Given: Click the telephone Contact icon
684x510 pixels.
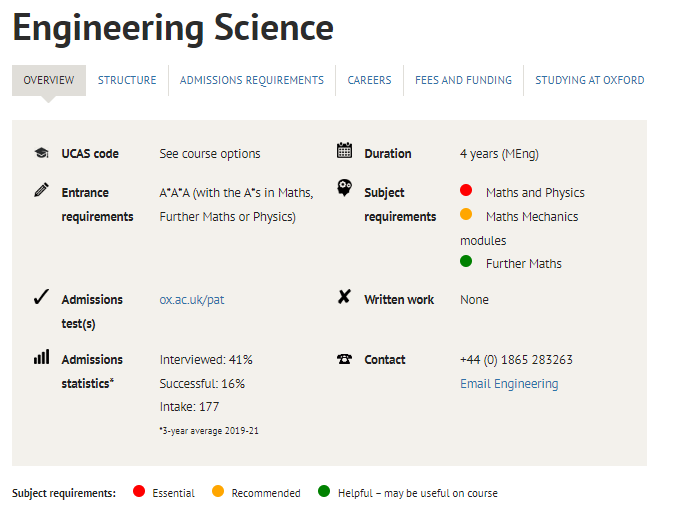Looking at the screenshot, I should pos(344,359).
